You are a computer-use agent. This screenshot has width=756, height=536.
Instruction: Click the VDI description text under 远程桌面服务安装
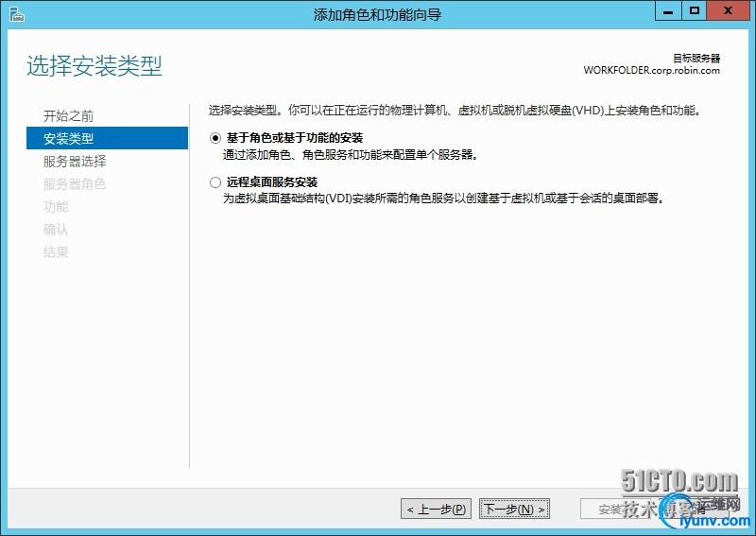point(443,199)
